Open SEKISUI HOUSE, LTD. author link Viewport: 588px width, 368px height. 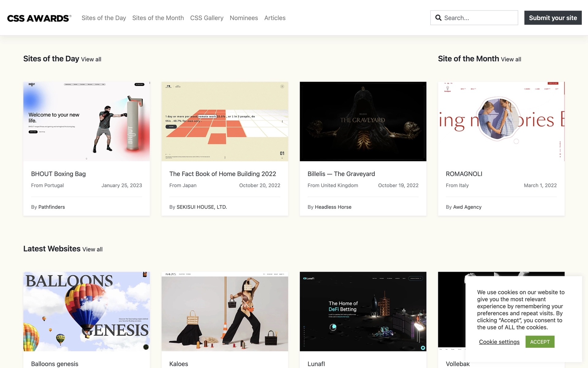coord(202,207)
